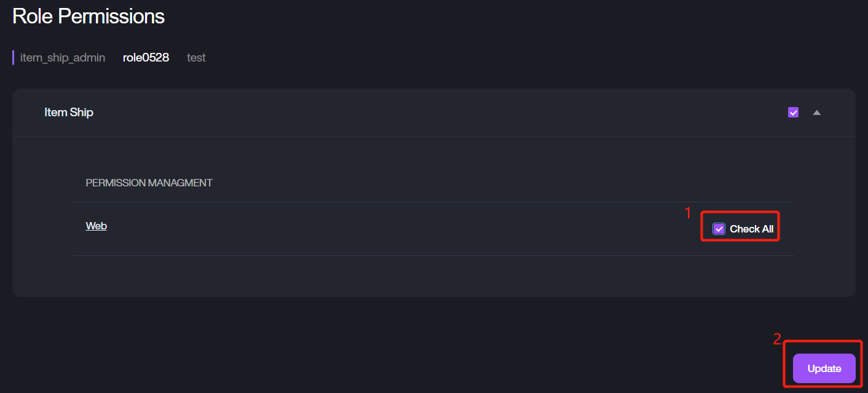
Task: Click the red number 2 annotation
Action: [x=777, y=338]
